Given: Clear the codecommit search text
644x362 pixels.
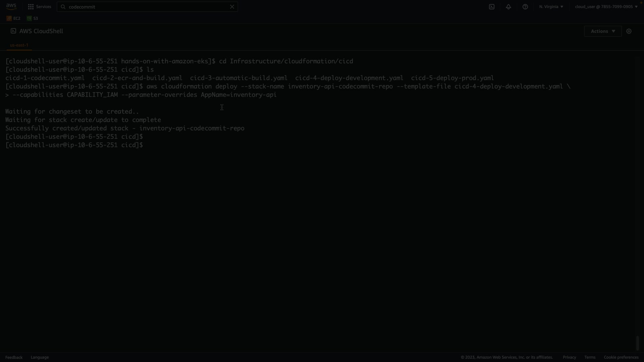Looking at the screenshot, I should 232,7.
